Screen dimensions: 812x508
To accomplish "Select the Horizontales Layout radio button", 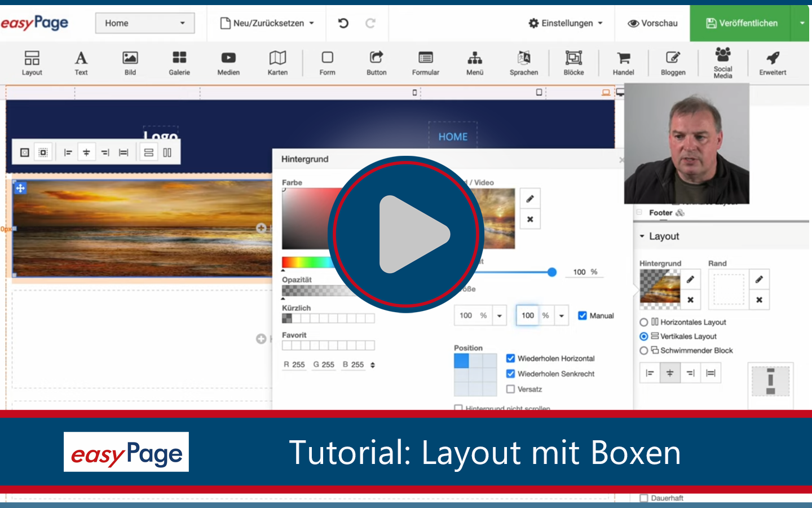I will click(x=643, y=322).
